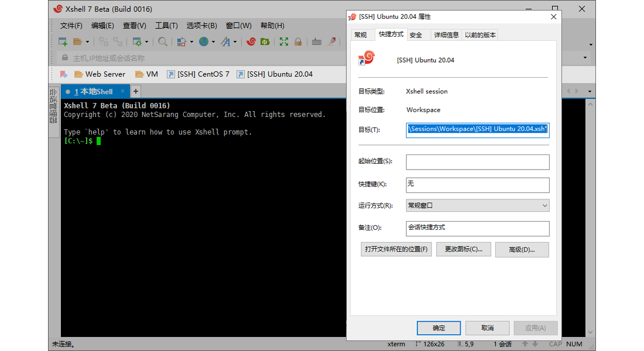Image resolution: width=644 pixels, height=351 pixels.
Task: Click the Open Session folder icon in toolbar
Action: 78,42
